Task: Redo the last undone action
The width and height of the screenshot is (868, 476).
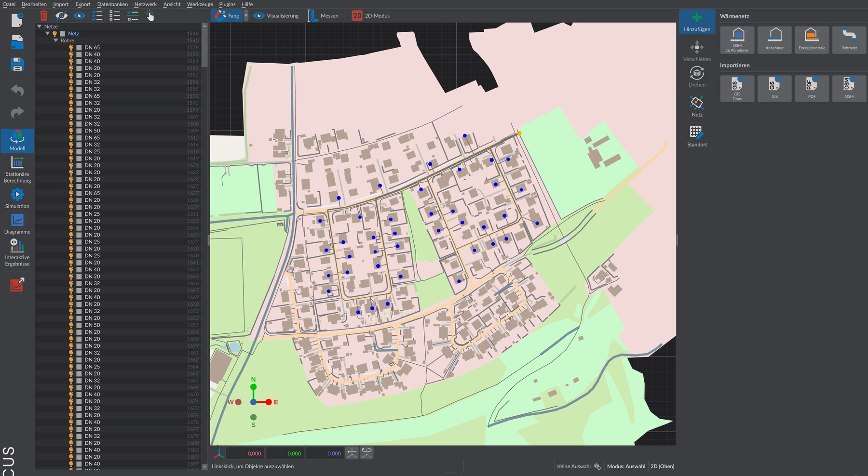Action: point(17,113)
